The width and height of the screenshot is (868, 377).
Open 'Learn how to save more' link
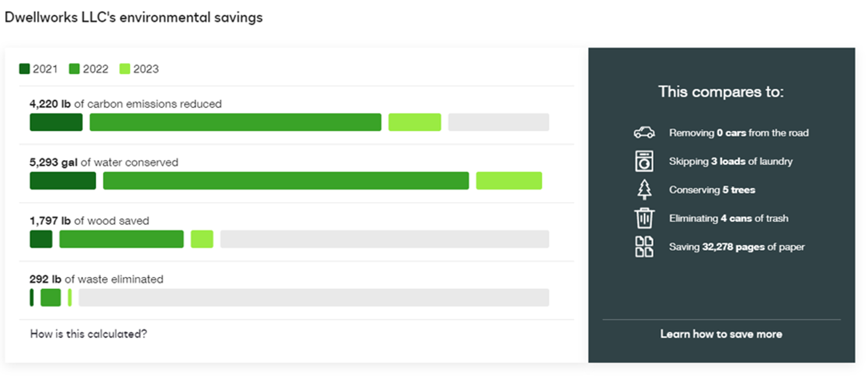[x=721, y=334]
